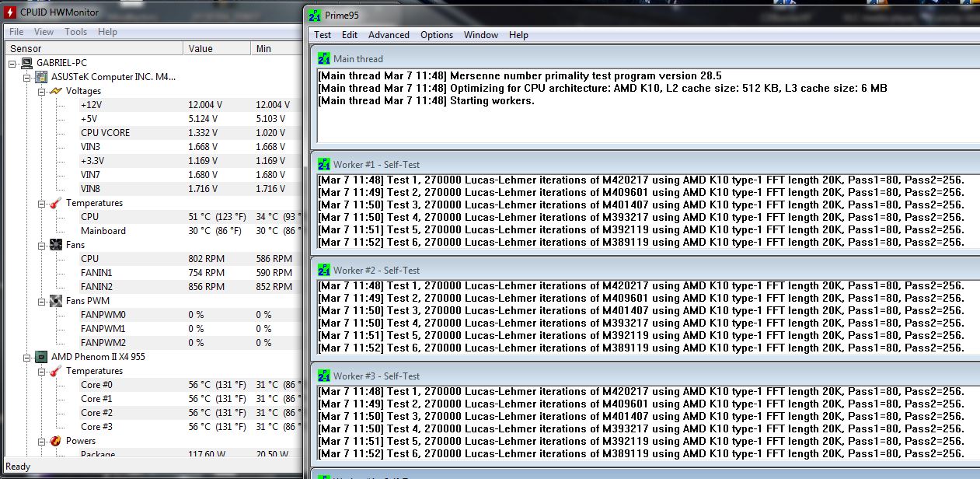Image resolution: width=980 pixels, height=479 pixels.
Task: Collapse the Voltages group
Action: pyautogui.click(x=42, y=91)
